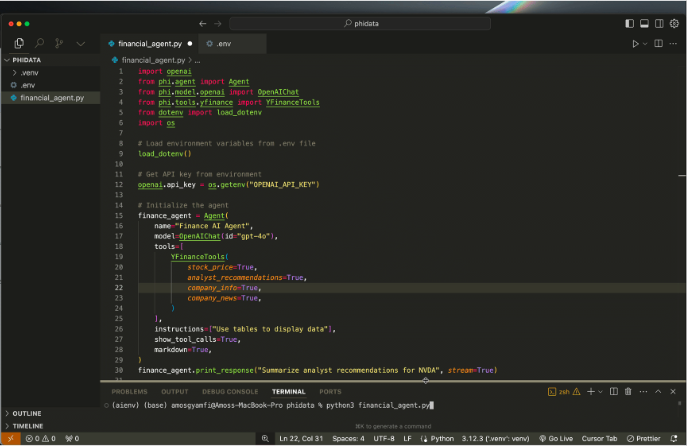
Task: Toggle the primary side bar layout
Action: (x=629, y=22)
